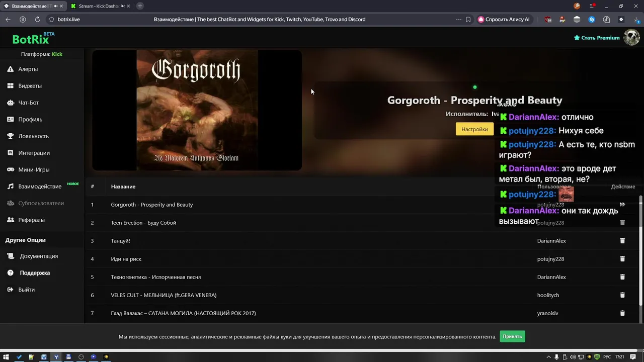Open the Виджеты sidebar section
Image resolution: width=644 pixels, height=362 pixels.
tap(30, 86)
